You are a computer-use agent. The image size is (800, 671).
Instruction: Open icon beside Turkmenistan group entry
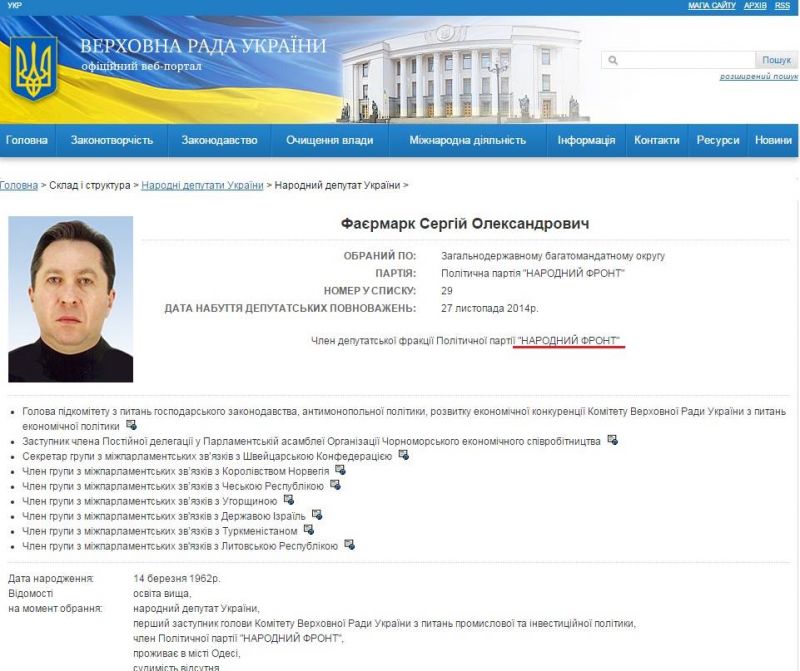pyautogui.click(x=308, y=530)
